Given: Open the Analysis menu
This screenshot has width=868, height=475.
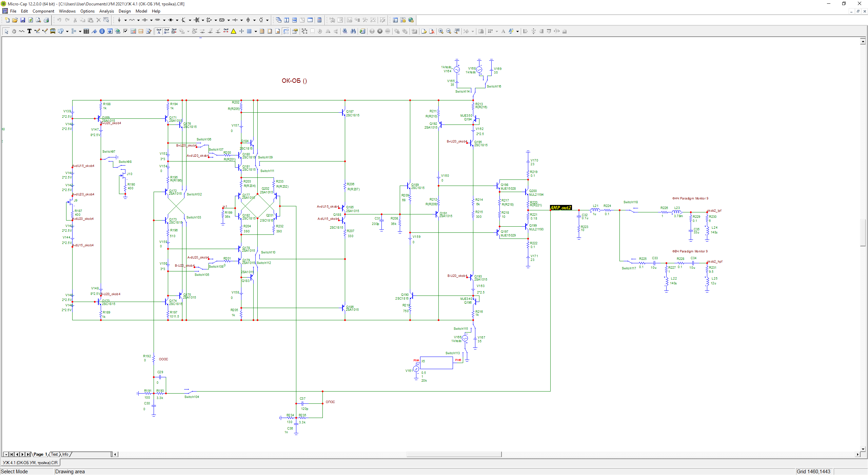Looking at the screenshot, I should pyautogui.click(x=106, y=11).
